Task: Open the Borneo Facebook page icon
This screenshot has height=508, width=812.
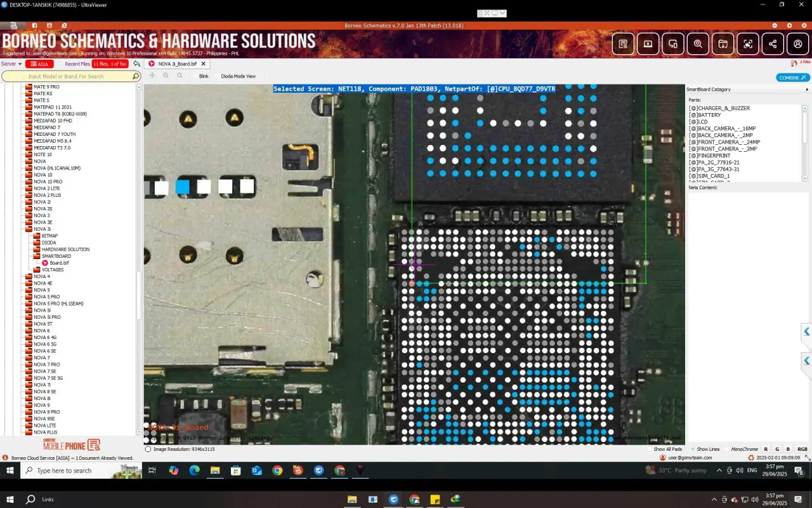Action: point(34,25)
